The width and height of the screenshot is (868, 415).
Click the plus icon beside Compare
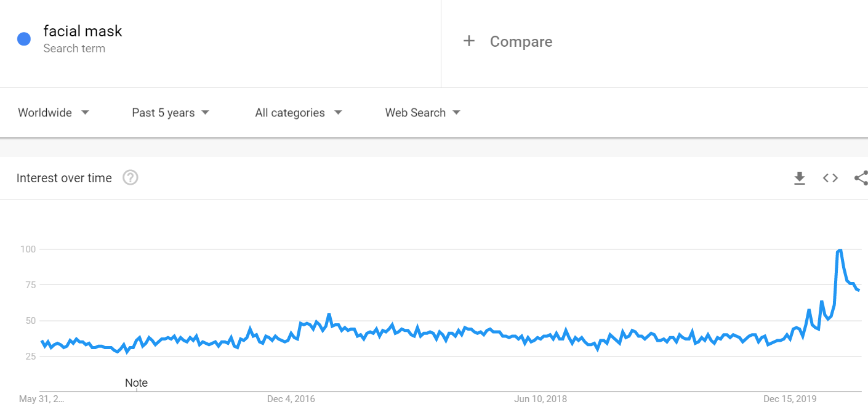click(x=469, y=41)
